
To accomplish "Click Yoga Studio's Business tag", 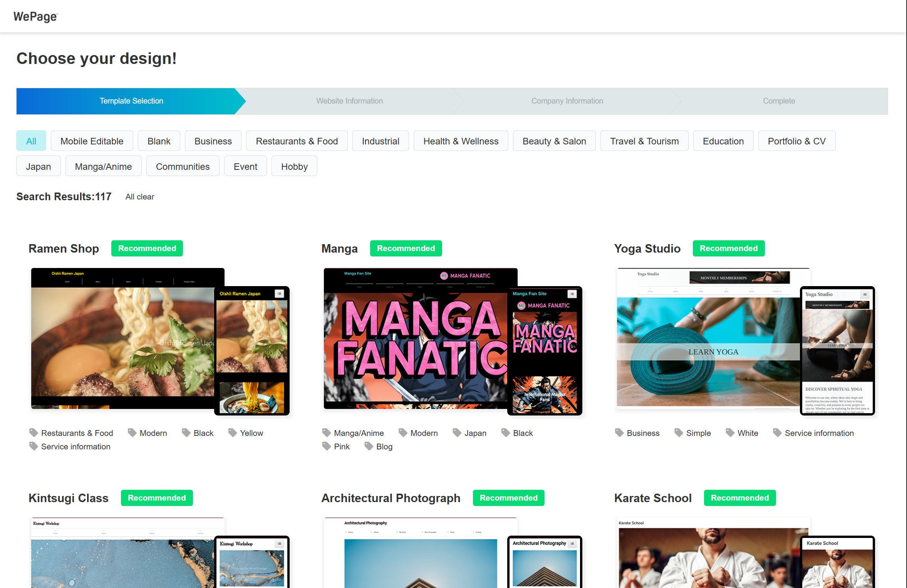I will [643, 433].
